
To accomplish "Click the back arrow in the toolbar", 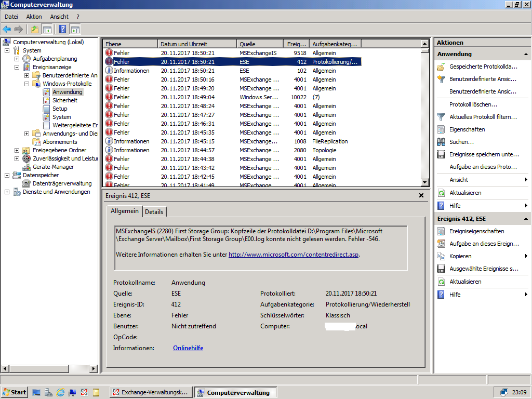I will pyautogui.click(x=7, y=29).
